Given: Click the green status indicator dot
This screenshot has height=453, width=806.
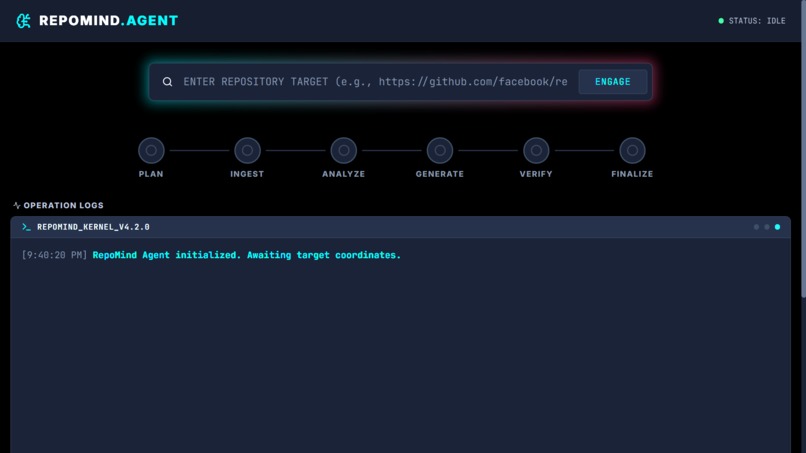Looking at the screenshot, I should (x=721, y=21).
